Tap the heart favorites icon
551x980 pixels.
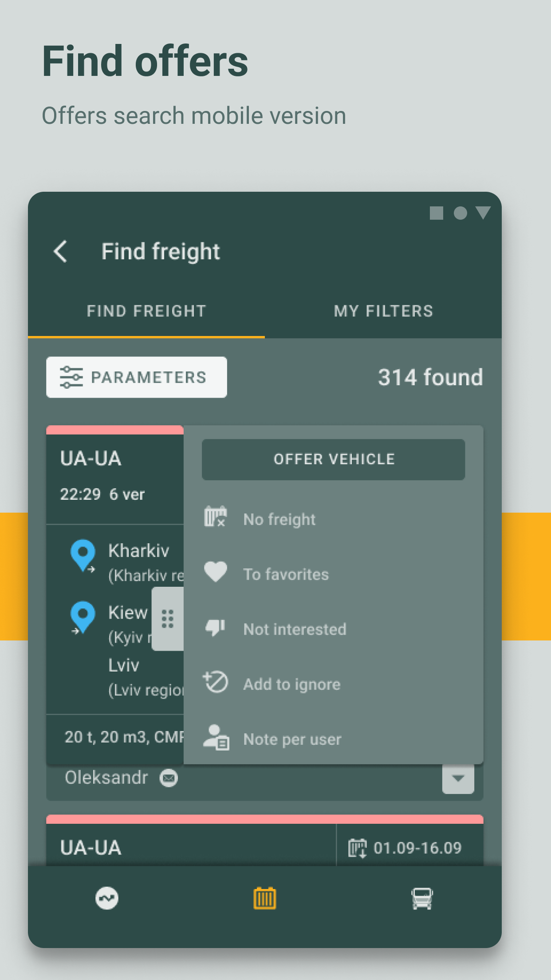click(216, 572)
